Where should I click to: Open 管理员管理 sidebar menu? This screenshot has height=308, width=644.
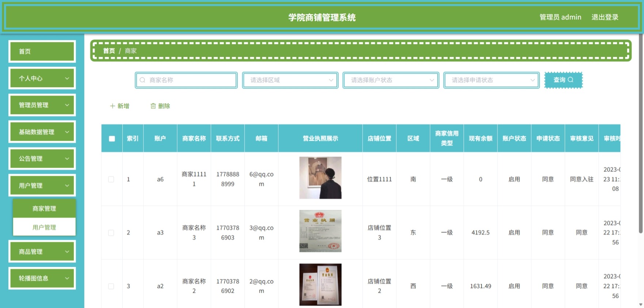coord(42,105)
